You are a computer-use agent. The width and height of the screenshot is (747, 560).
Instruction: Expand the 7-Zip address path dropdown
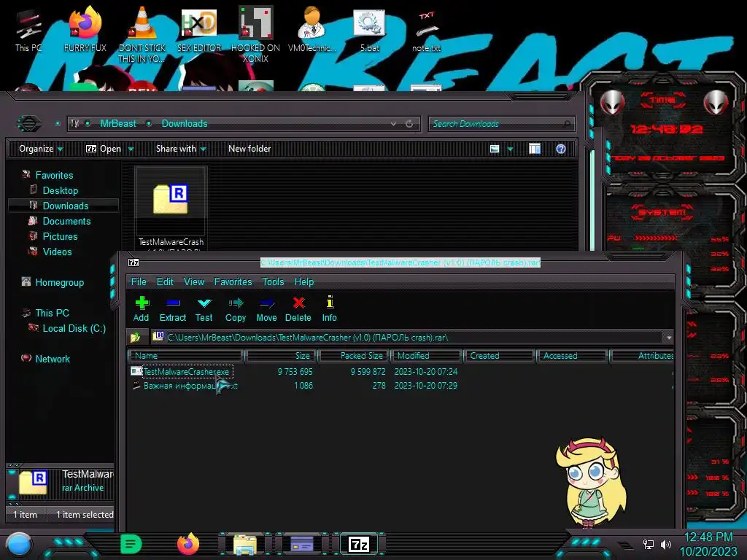tap(669, 338)
